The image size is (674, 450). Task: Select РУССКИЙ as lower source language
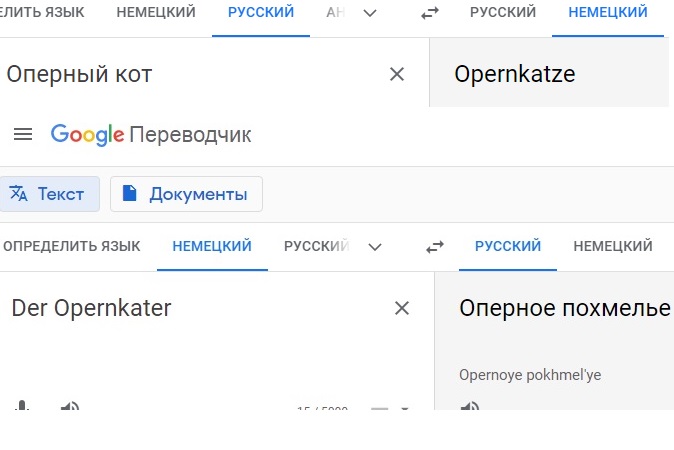coord(317,246)
